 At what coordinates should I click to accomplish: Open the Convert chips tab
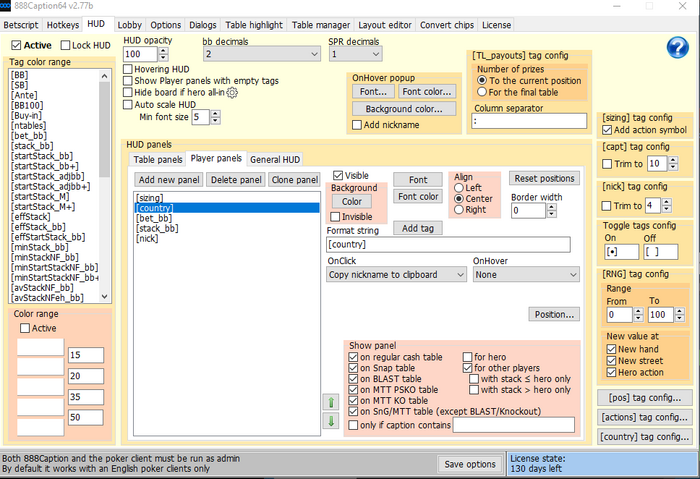pyautogui.click(x=447, y=25)
